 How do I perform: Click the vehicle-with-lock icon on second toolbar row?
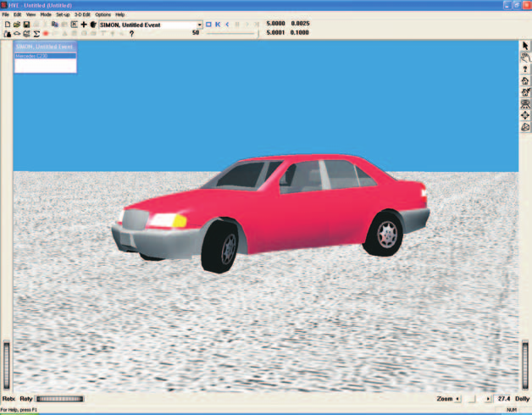(x=7, y=34)
